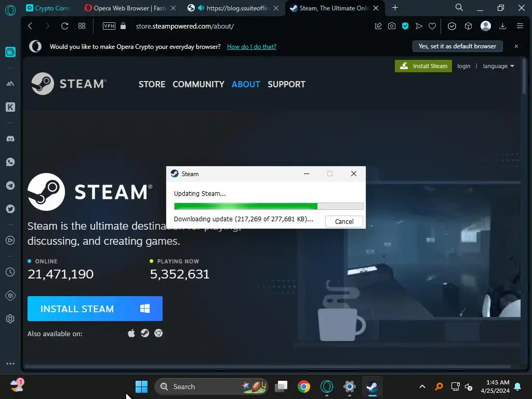
Task: Open the Discord sidebar messenger icon
Action: (10, 139)
